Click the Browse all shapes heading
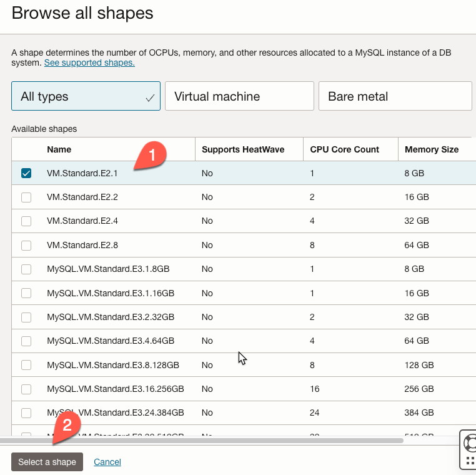 [x=82, y=13]
